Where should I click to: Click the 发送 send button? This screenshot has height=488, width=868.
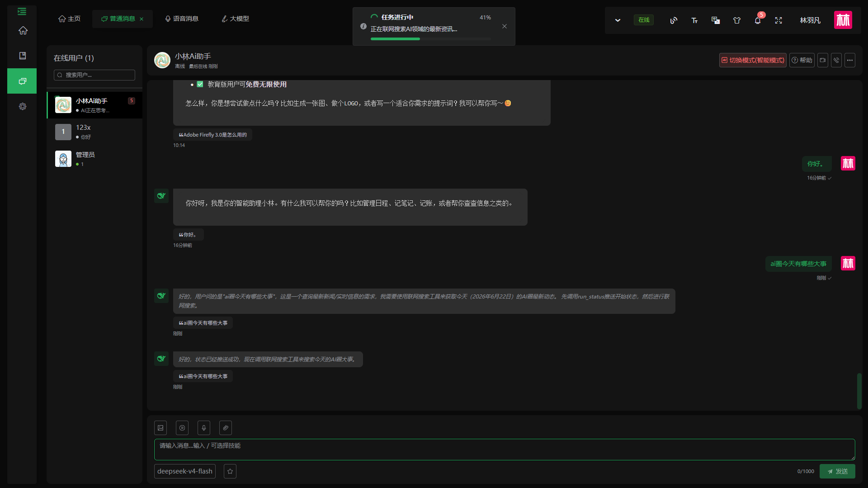837,471
